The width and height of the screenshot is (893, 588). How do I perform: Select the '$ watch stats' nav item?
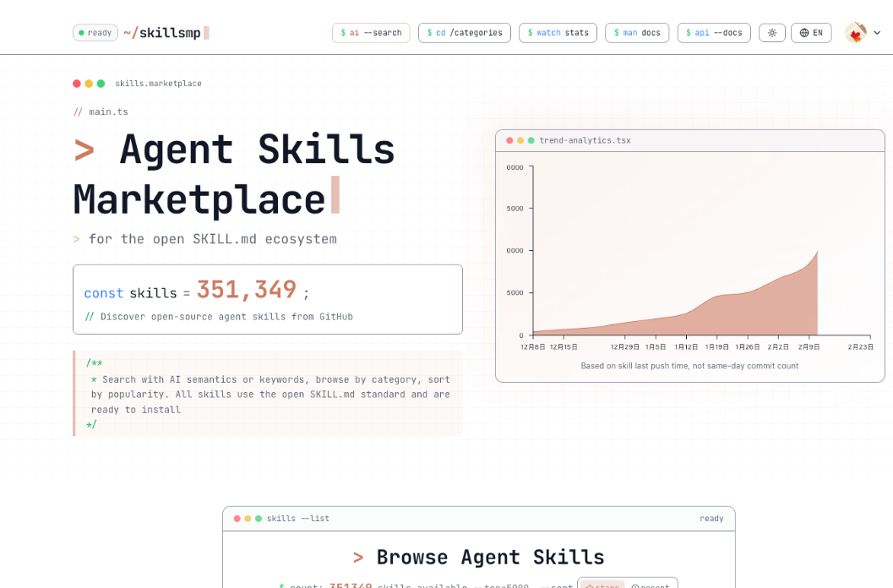coord(558,33)
